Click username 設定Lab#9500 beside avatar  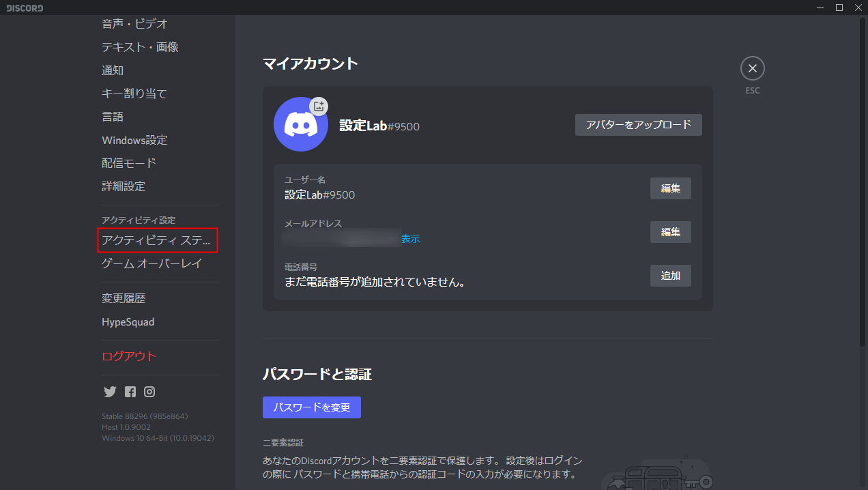click(379, 126)
